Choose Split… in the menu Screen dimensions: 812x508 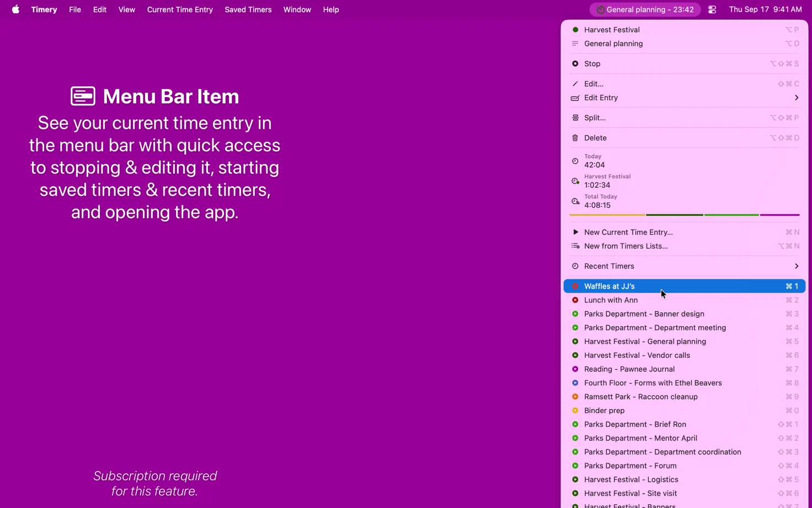[x=685, y=118]
